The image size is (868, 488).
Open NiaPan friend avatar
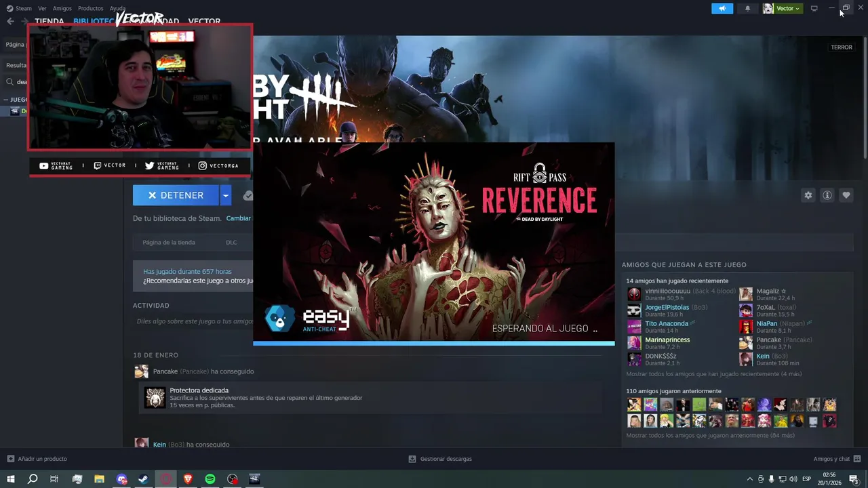coord(745,327)
